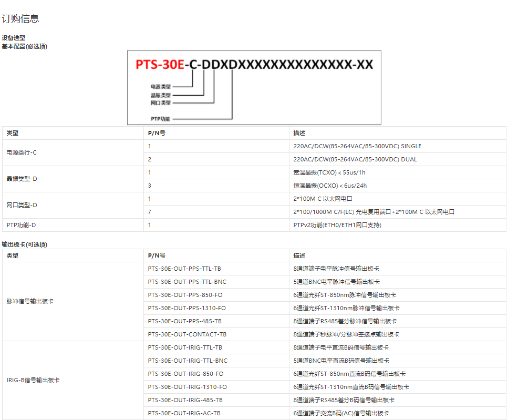Select part number PTS-30E-OUT-PPS-850-FO
508x420 pixels.
coord(185,295)
